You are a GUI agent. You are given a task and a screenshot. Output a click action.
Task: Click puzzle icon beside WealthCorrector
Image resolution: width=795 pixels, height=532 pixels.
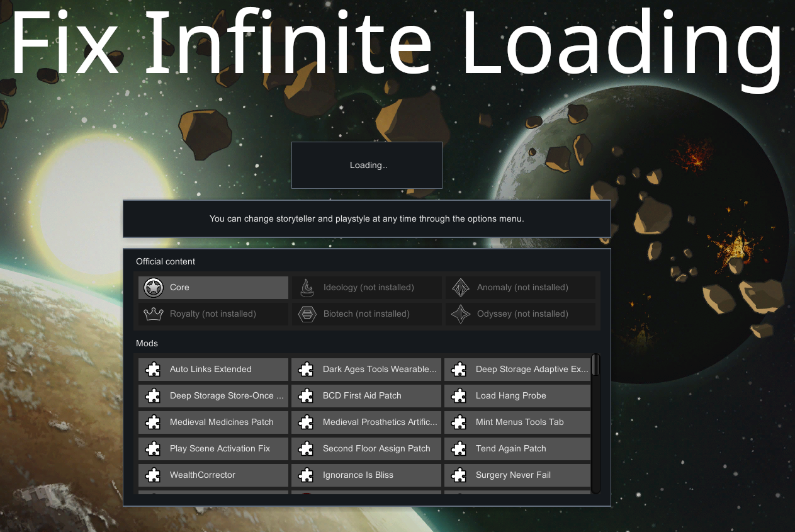(x=152, y=475)
